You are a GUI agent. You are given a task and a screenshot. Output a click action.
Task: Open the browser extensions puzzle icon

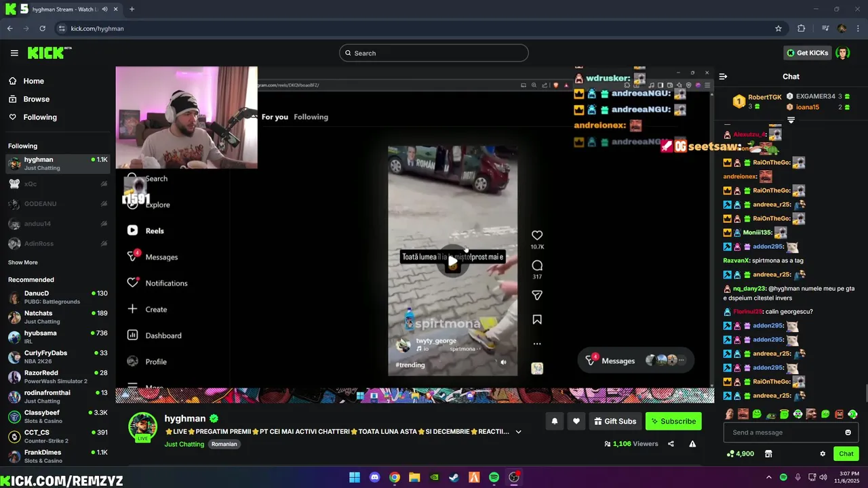coord(802,28)
